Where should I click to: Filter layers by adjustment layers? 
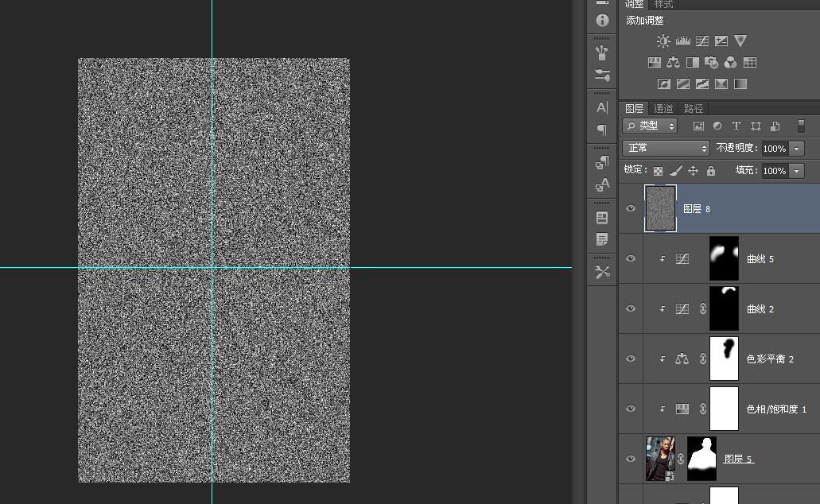(717, 126)
